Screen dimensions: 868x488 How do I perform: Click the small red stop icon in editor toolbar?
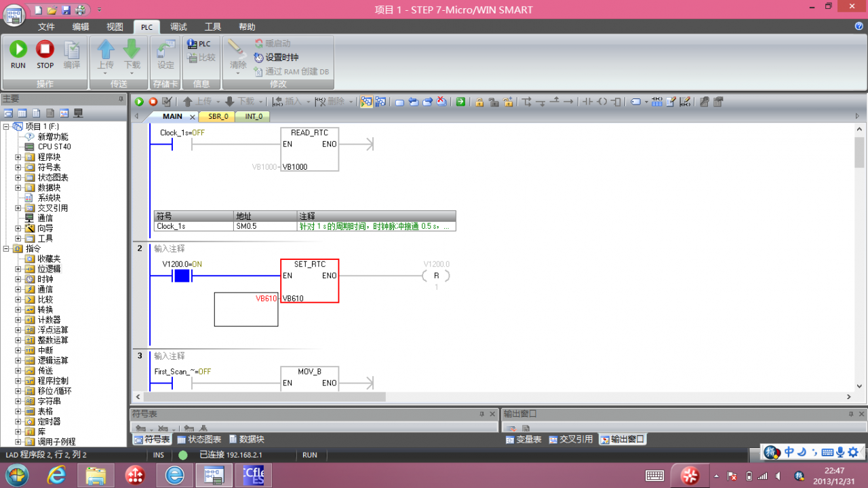pyautogui.click(x=153, y=102)
